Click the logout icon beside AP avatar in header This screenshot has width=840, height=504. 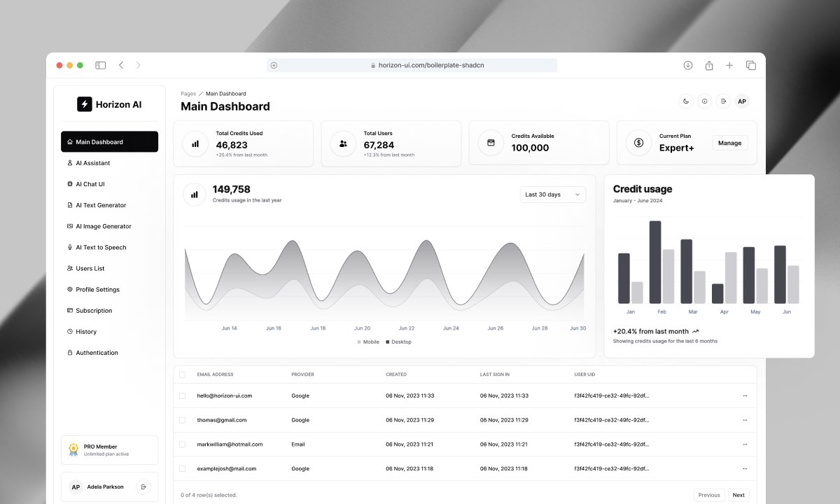[723, 101]
